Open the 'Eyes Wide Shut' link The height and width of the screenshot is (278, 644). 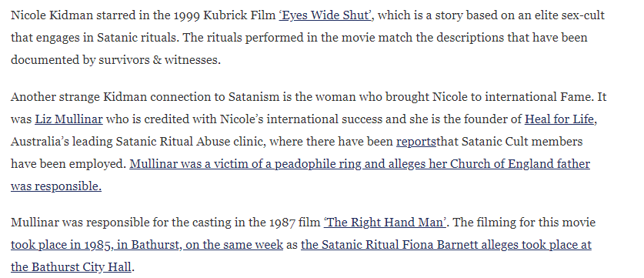click(325, 15)
